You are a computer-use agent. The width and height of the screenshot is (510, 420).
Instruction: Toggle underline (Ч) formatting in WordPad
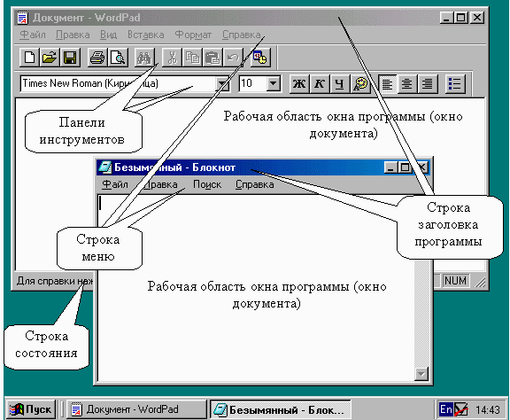coord(340,83)
